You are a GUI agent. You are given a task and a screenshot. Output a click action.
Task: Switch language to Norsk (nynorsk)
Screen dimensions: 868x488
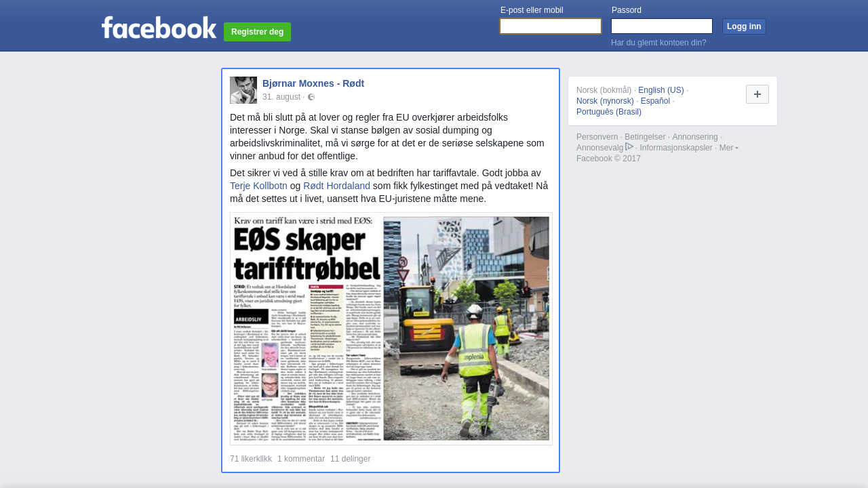coord(605,101)
